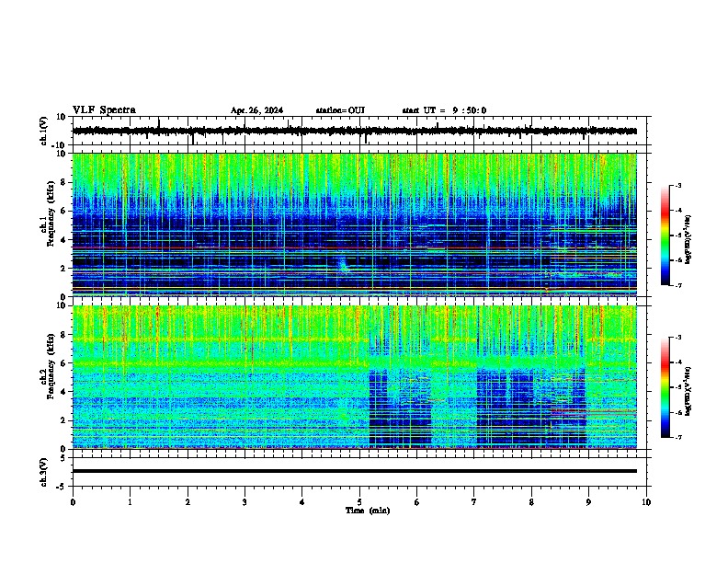This screenshot has height=563, width=728.
Task: Click the "6" tick on the time axis
Action: click(x=417, y=502)
